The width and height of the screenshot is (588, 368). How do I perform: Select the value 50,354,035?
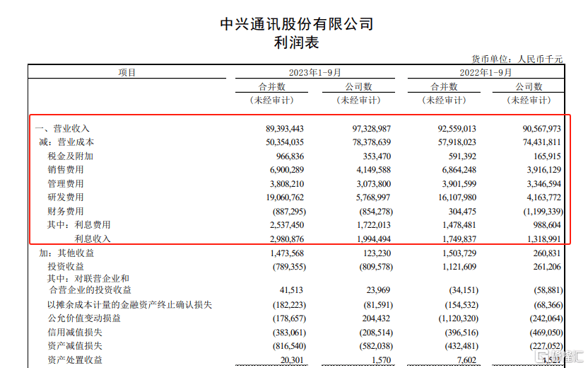[285, 142]
